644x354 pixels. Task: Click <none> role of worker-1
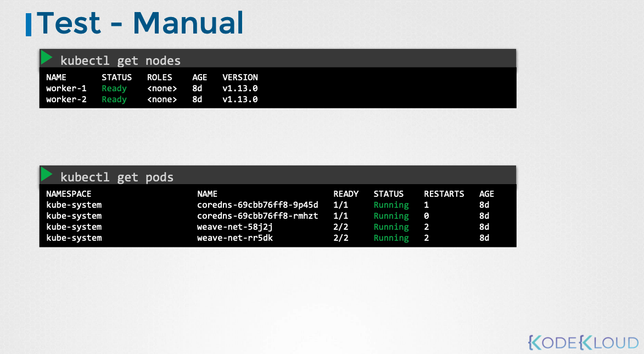(x=162, y=88)
